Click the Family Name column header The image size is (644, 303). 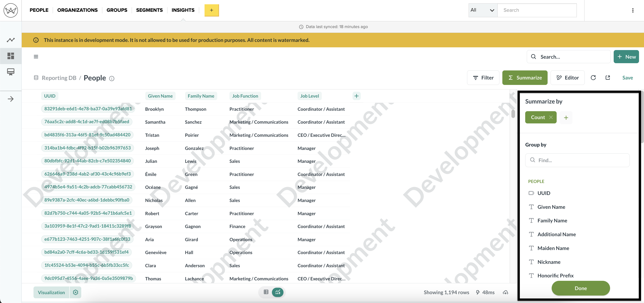[201, 96]
